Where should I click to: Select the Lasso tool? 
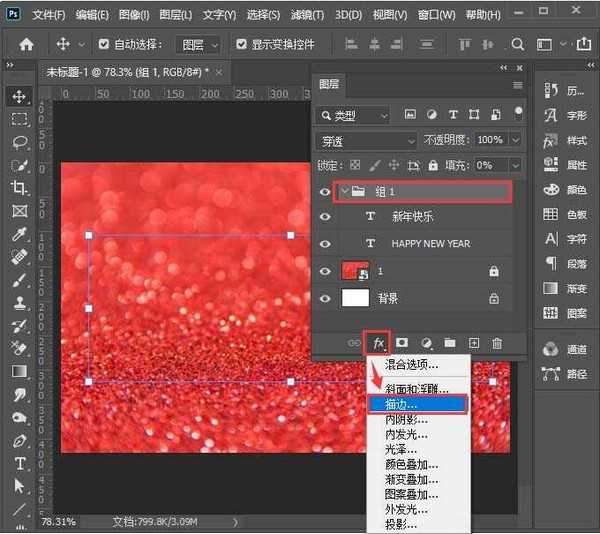click(19, 142)
